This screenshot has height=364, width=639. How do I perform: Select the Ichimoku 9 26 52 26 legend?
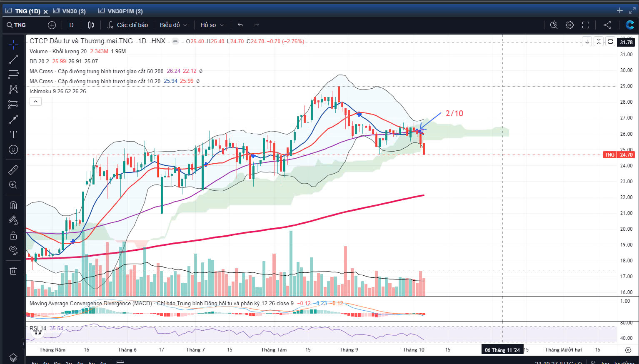coord(57,91)
